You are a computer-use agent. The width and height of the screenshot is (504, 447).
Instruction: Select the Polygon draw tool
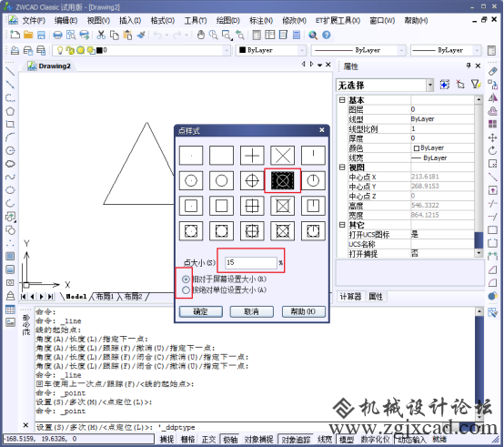coord(10,111)
